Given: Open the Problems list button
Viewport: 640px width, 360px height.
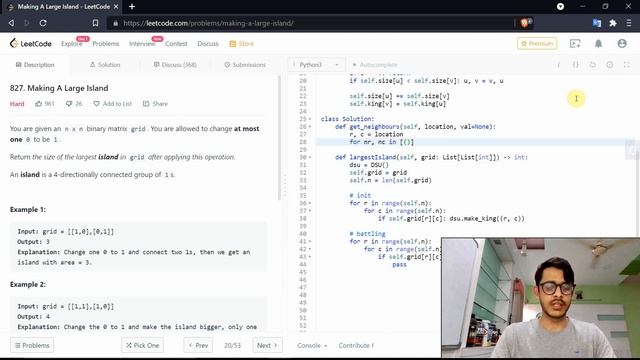Looking at the screenshot, I should pyautogui.click(x=32, y=345).
